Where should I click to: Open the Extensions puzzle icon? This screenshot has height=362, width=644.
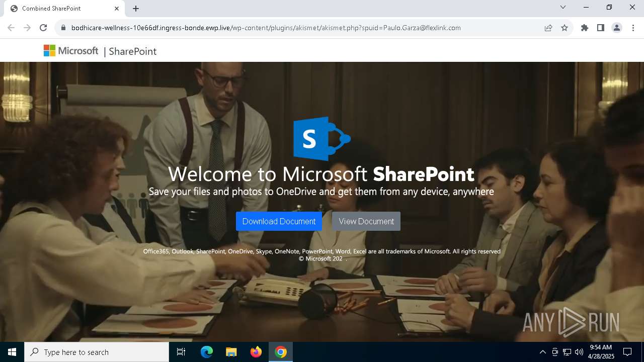[585, 28]
